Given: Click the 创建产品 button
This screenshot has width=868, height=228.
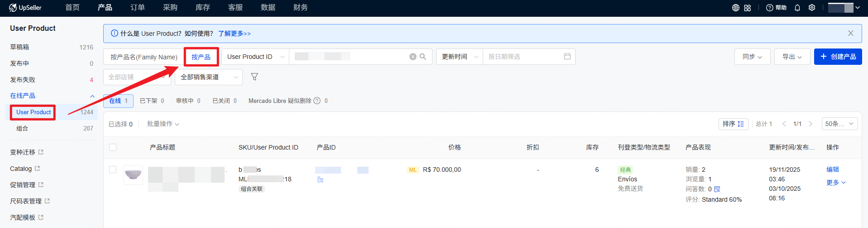Looking at the screenshot, I should tap(838, 57).
